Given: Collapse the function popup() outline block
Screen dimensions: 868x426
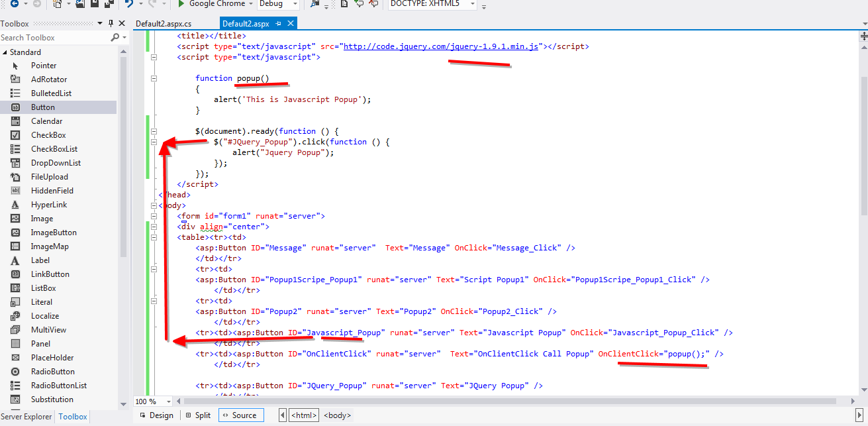Looking at the screenshot, I should (154, 78).
